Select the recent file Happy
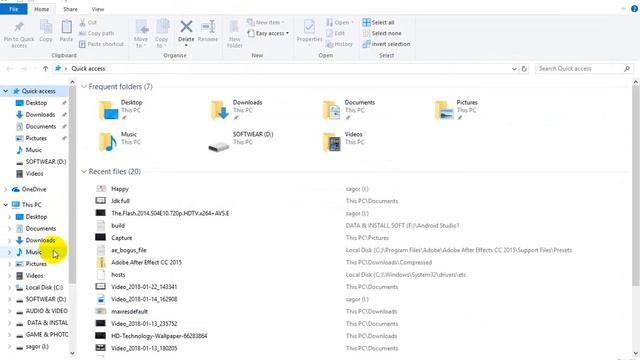Image resolution: width=640 pixels, height=360 pixels. (x=120, y=189)
